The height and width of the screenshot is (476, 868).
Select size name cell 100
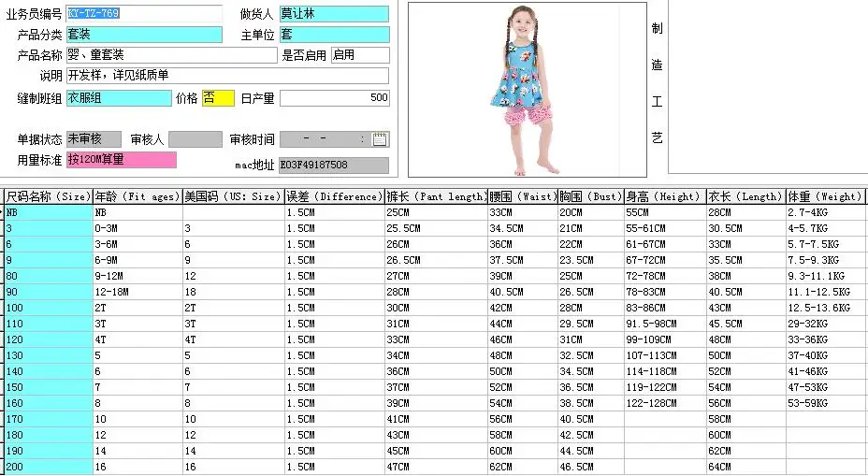[49, 308]
